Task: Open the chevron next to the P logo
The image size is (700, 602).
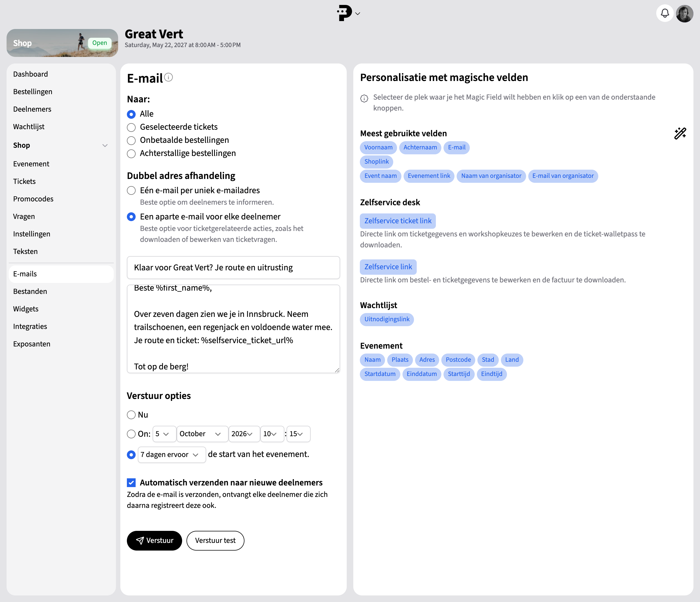Action: pos(358,14)
